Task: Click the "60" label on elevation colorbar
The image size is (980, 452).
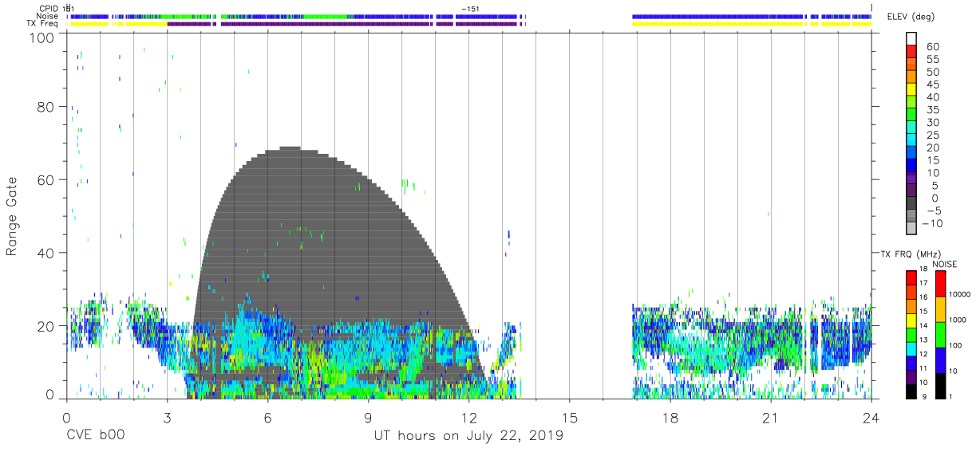Action: pos(933,46)
